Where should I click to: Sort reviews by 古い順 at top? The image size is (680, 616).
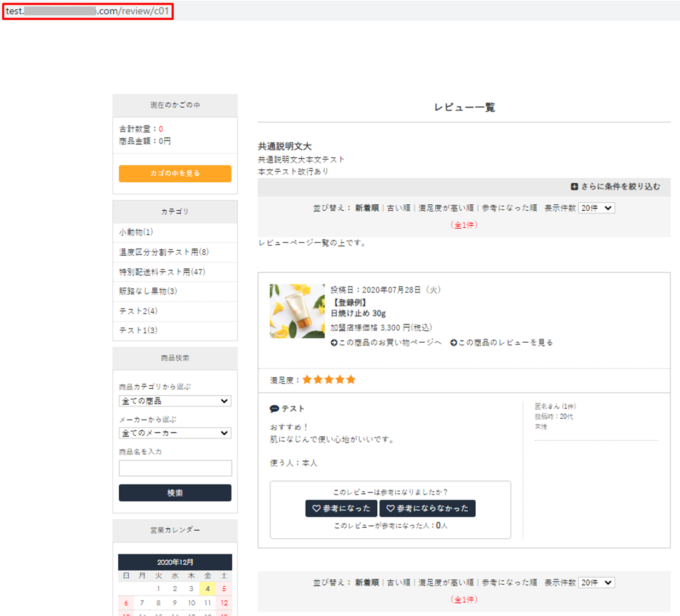point(398,208)
